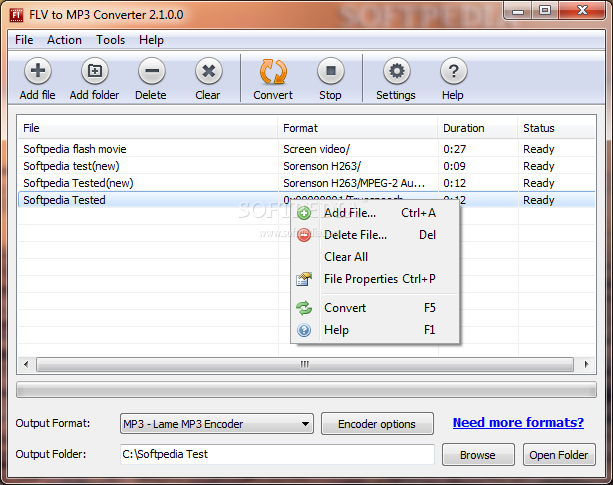The width and height of the screenshot is (613, 485).
Task: Choose Convert F5 in the context menu
Action: pos(375,308)
